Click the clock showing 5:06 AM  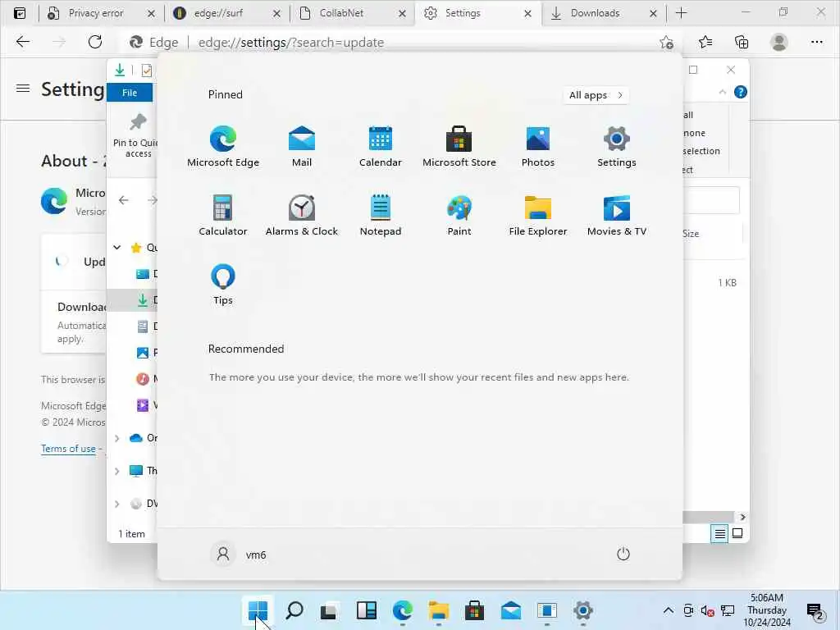pyautogui.click(x=767, y=610)
